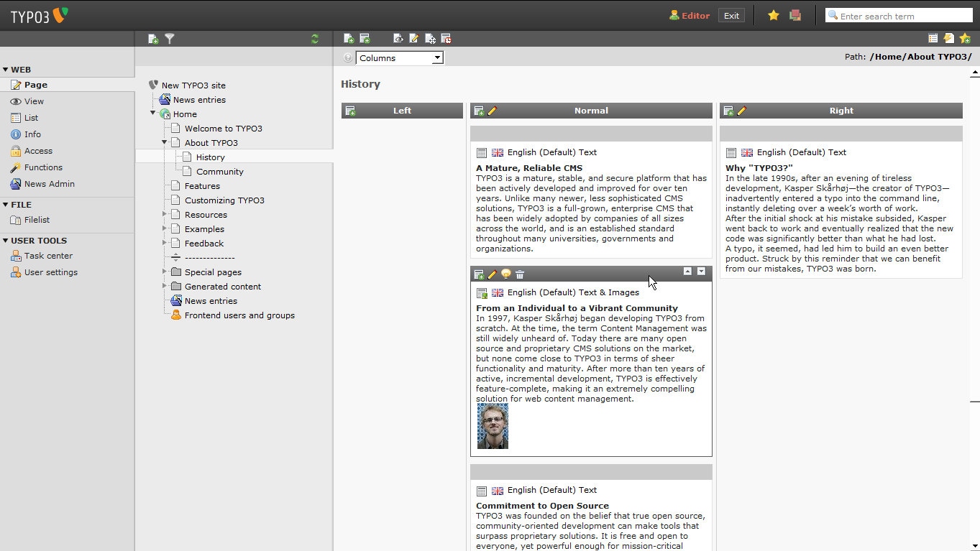980x551 pixels.
Task: Expand the Special pages tree node
Action: point(165,272)
